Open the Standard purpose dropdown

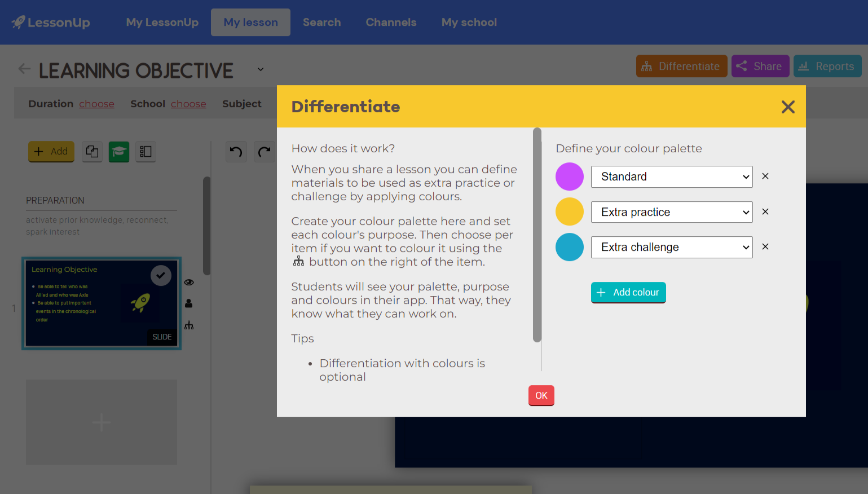click(x=671, y=177)
